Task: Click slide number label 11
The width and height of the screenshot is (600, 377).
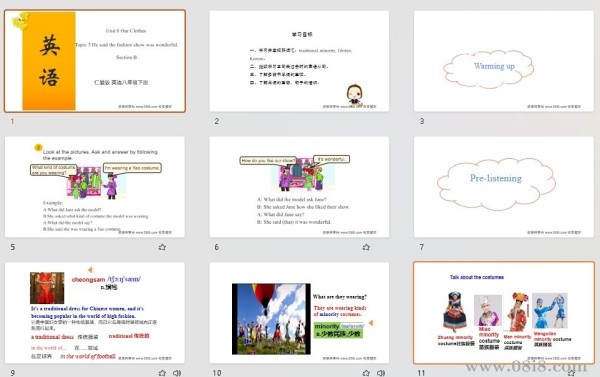Action: coord(421,373)
